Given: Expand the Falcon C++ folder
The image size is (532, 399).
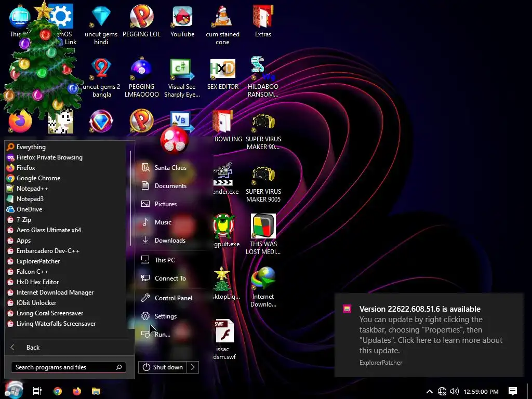Looking at the screenshot, I should tap(66, 272).
